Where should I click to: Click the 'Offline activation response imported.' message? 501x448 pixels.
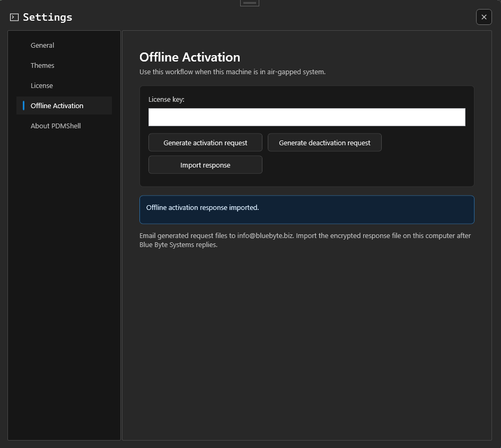pyautogui.click(x=202, y=208)
